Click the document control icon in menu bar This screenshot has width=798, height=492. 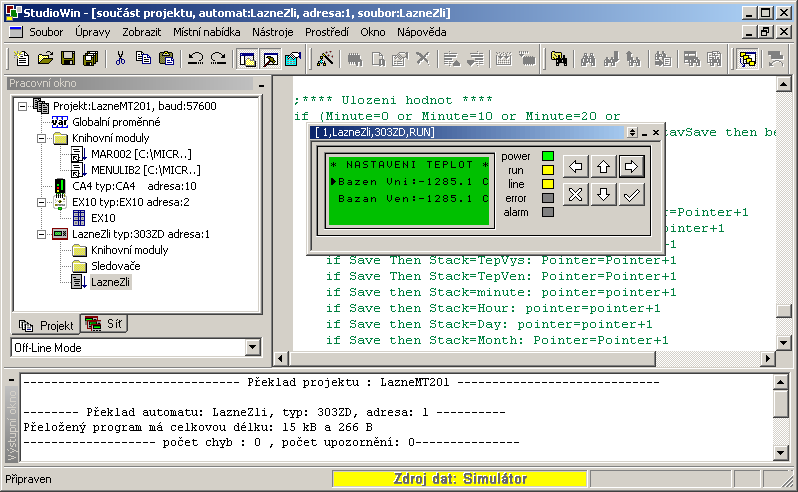(16, 32)
